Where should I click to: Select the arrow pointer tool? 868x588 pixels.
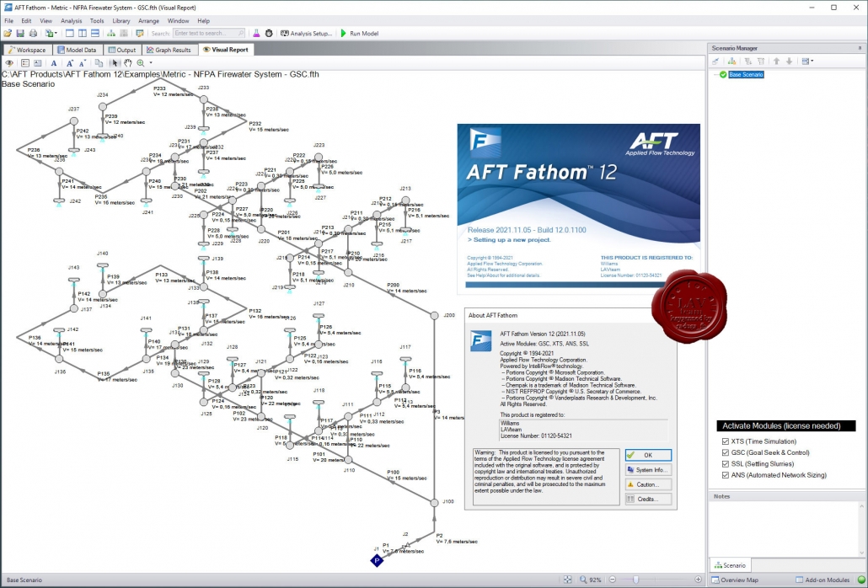pyautogui.click(x=115, y=63)
